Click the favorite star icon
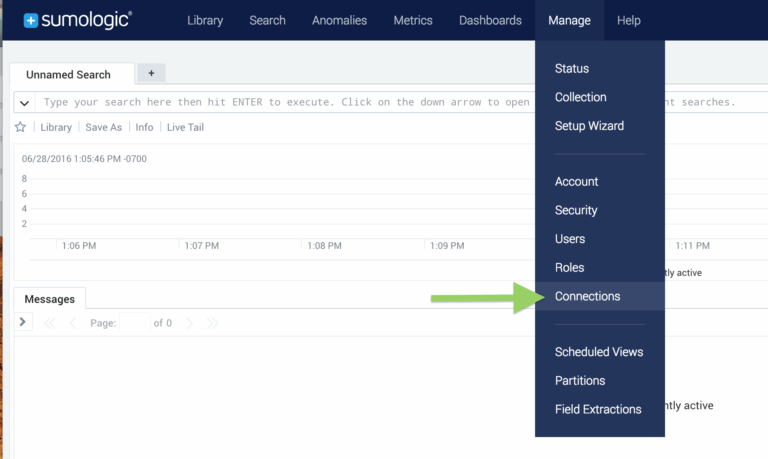 click(x=20, y=127)
